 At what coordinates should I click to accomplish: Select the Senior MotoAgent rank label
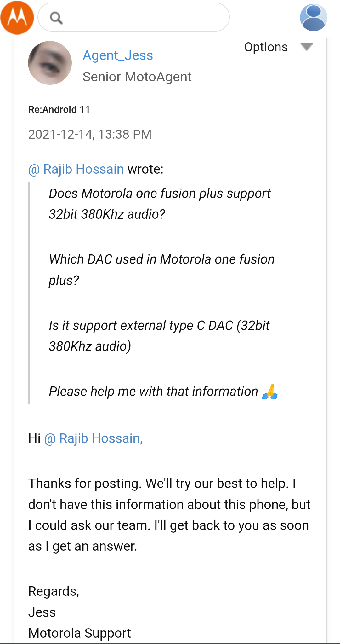(x=137, y=77)
